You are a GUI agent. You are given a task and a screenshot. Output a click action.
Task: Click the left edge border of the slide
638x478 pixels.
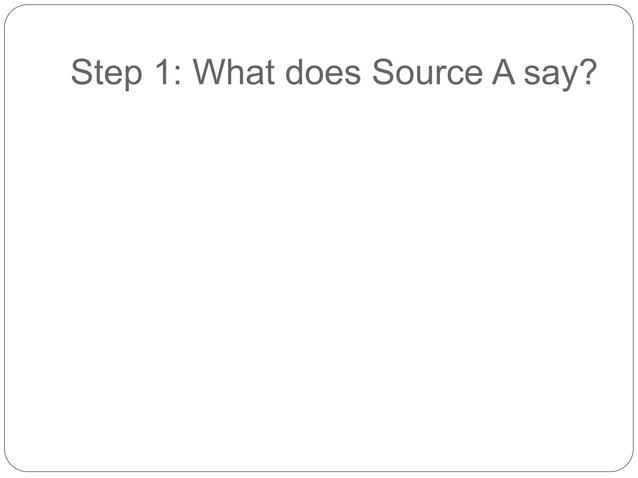click(5, 240)
